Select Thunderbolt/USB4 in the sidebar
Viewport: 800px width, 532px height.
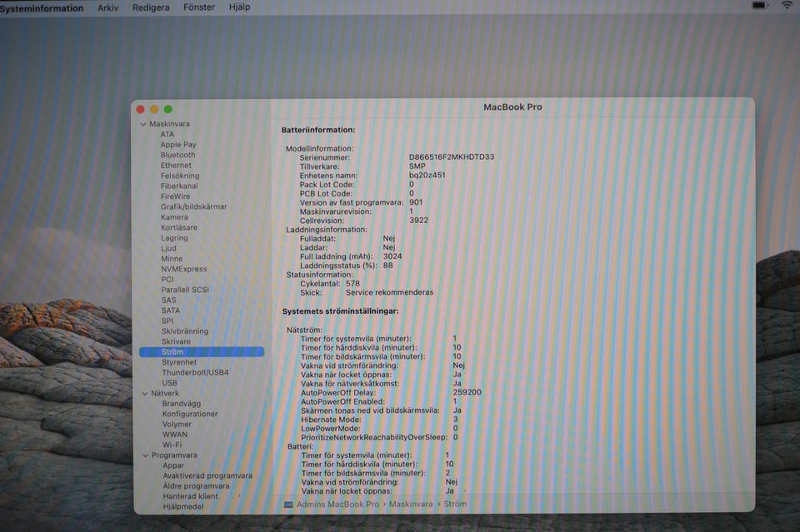point(195,372)
